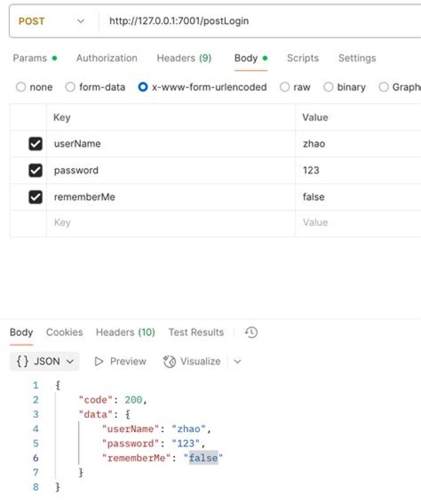Click the "password": "123" response line

(x=154, y=444)
